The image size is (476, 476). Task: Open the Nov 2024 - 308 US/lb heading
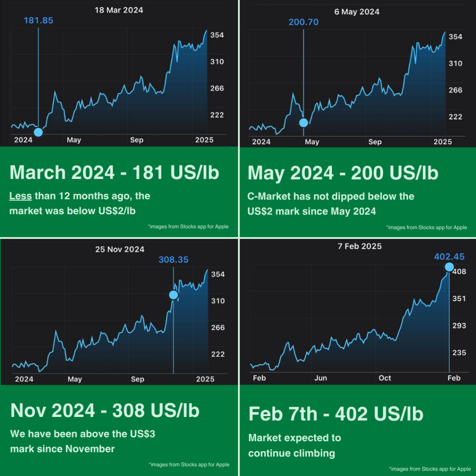pyautogui.click(x=105, y=410)
